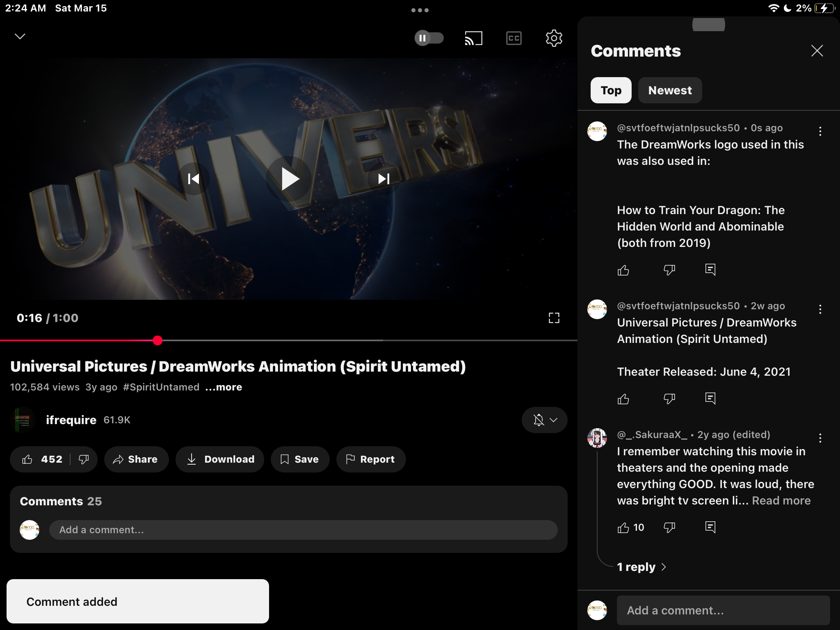This screenshot has height=630, width=840.
Task: Reply to the SakuraaX comment
Action: [710, 527]
